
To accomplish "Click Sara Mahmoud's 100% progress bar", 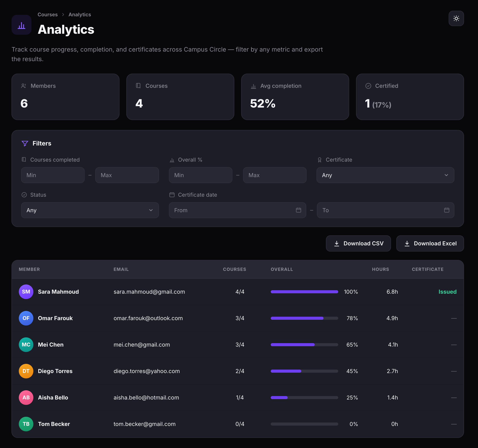I will (304, 292).
